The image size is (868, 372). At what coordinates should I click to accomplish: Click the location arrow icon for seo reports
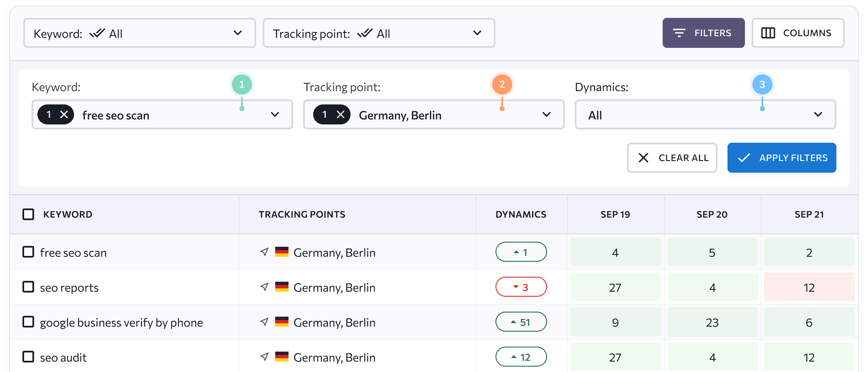[264, 287]
